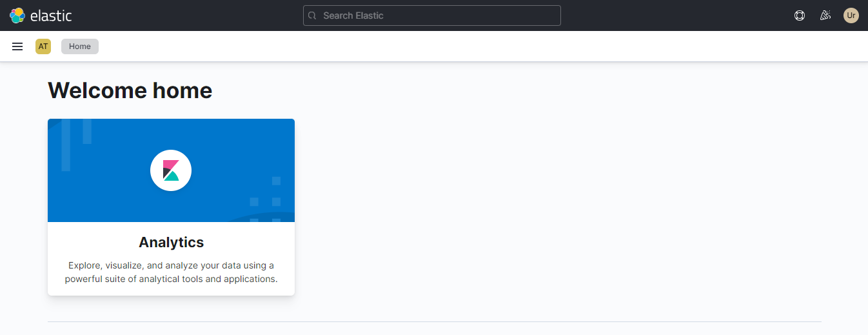Click the Analytics card description text
This screenshot has height=335, width=868.
coord(171,272)
